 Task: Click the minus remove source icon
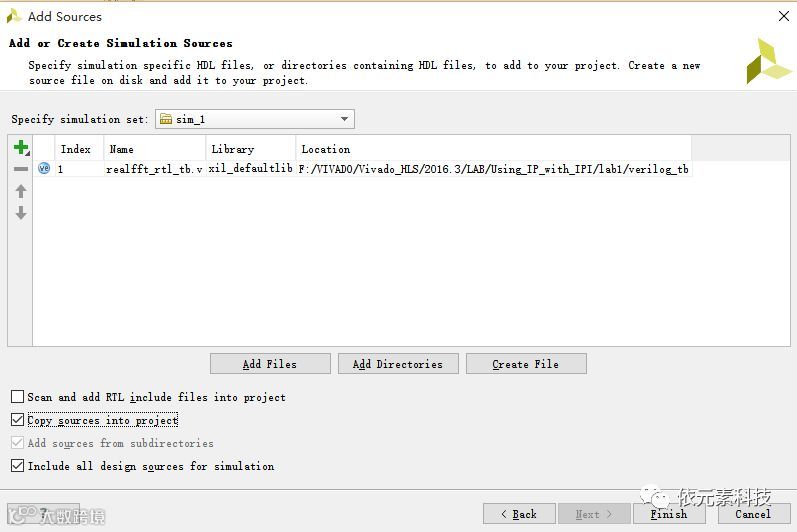click(x=20, y=169)
